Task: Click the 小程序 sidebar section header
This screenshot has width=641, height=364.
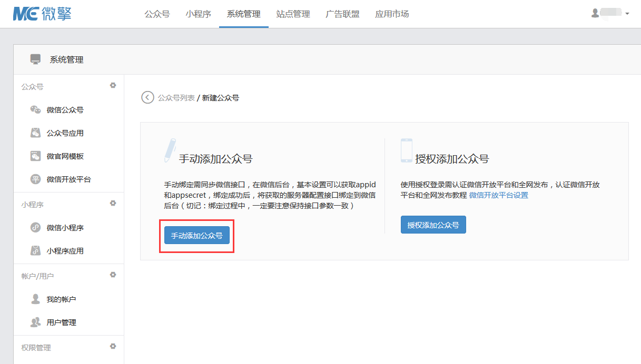Action: point(32,205)
